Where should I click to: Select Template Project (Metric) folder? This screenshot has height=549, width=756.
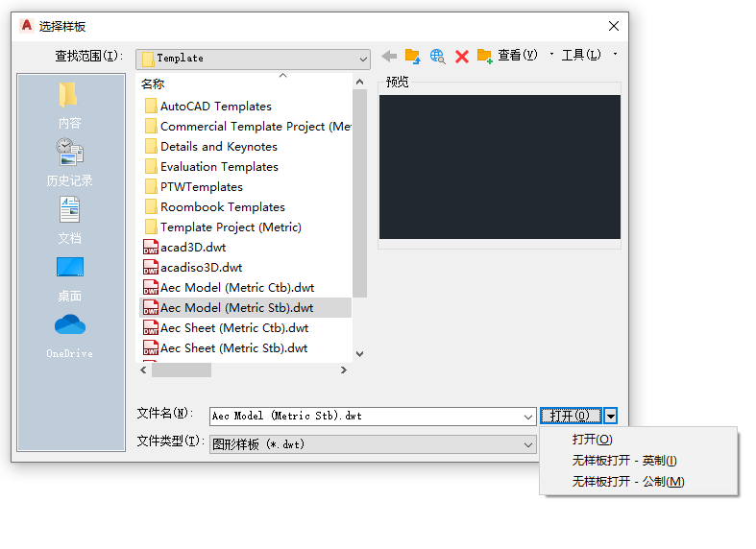tap(223, 227)
